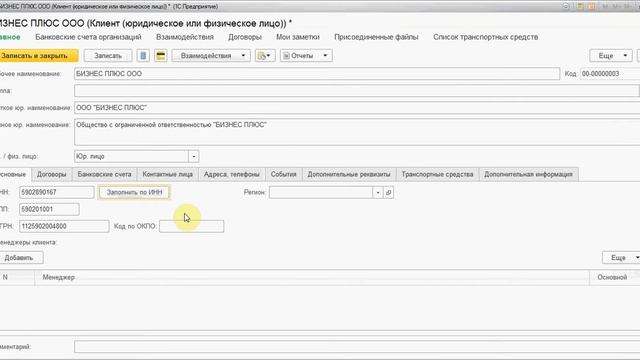
Task: Switch to the Договоры tab
Action: (51, 174)
